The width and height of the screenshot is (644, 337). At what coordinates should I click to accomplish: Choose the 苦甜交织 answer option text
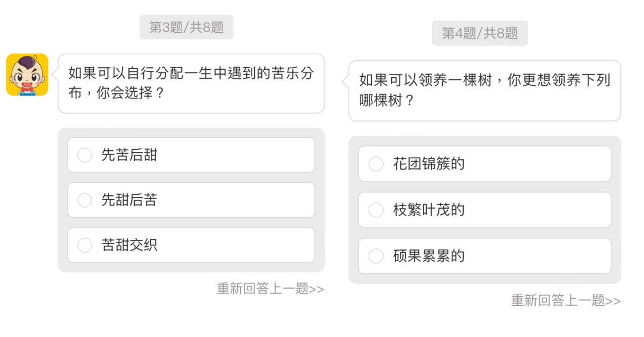129,245
